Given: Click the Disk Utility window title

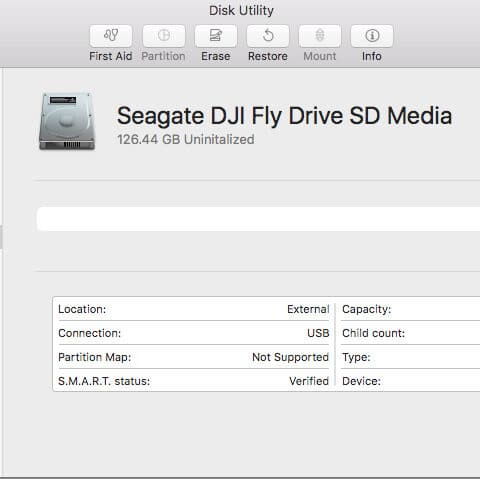Looking at the screenshot, I should 241,11.
